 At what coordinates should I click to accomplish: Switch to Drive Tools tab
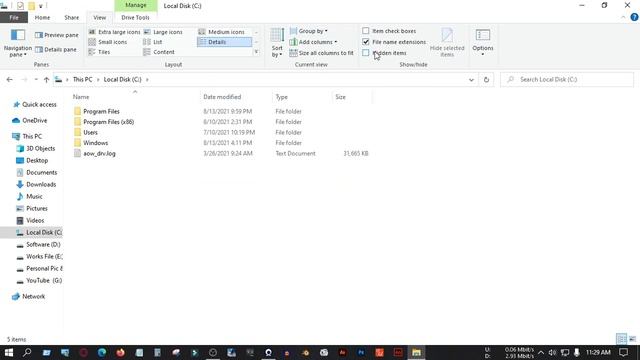135,18
